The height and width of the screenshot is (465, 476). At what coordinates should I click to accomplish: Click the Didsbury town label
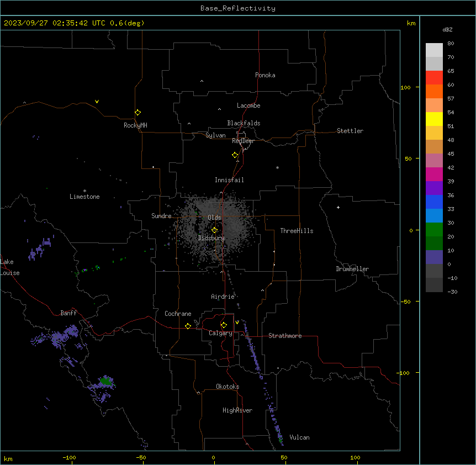tap(211, 238)
